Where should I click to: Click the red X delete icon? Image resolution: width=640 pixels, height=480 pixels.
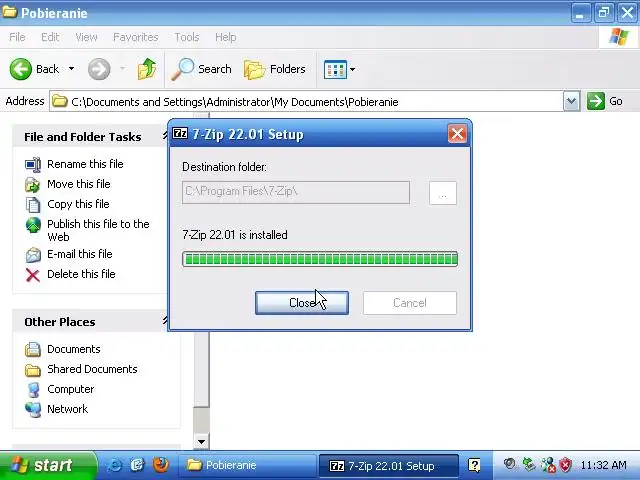click(x=33, y=275)
